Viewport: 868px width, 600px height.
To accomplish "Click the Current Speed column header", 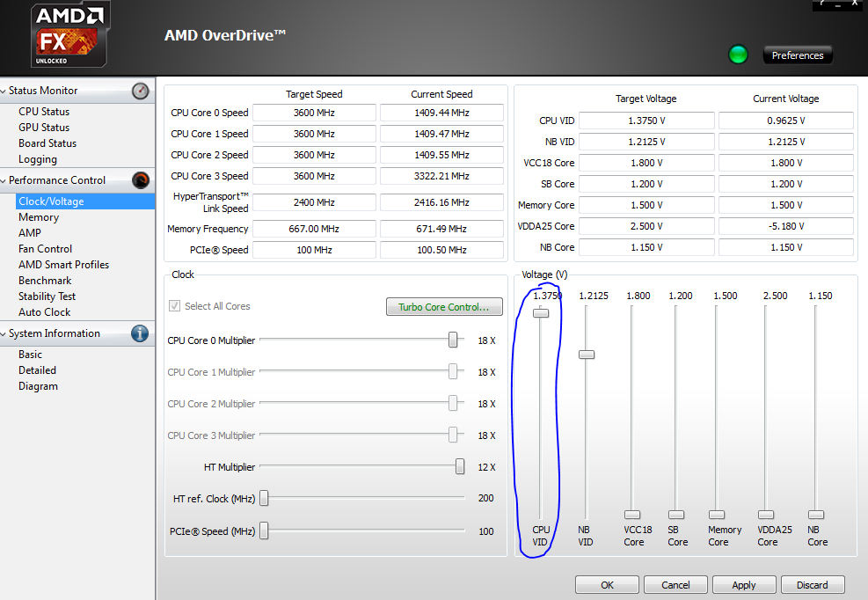I will (441, 94).
